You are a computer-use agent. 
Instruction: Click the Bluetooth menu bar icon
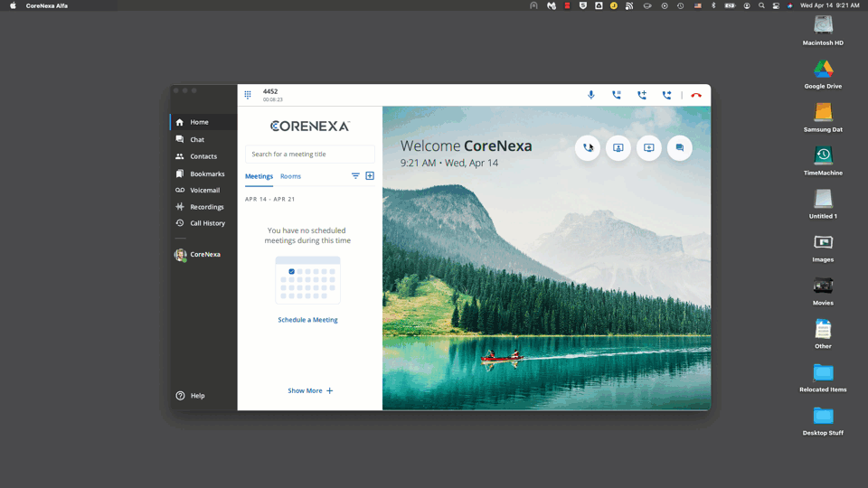(x=713, y=5)
